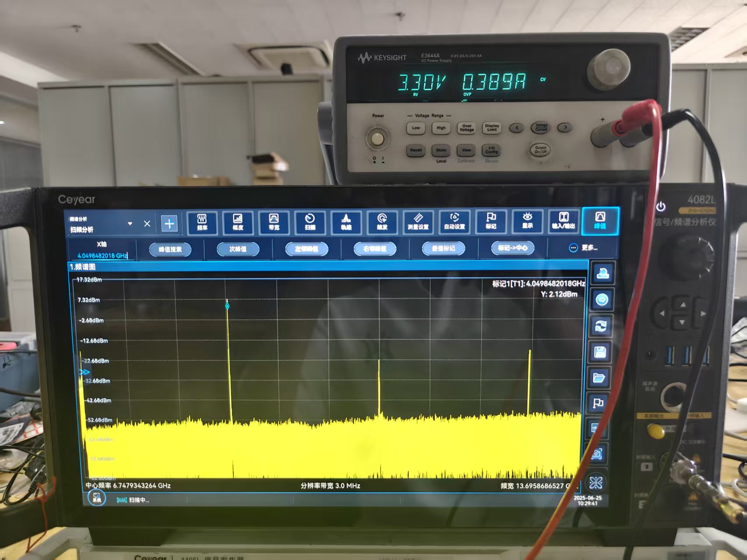This screenshot has height=560, width=747.
Task: Click the 分辨率带宽 3.0 MHz readout
Action: point(330,486)
